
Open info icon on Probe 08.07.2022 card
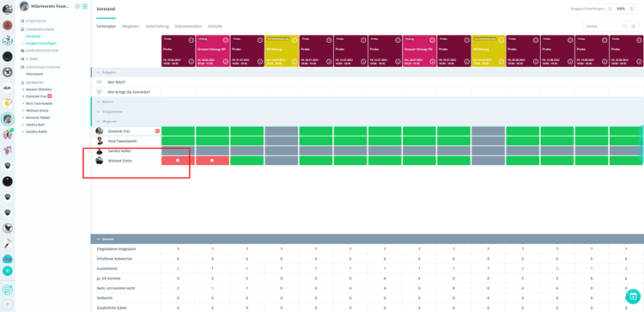(329, 62)
